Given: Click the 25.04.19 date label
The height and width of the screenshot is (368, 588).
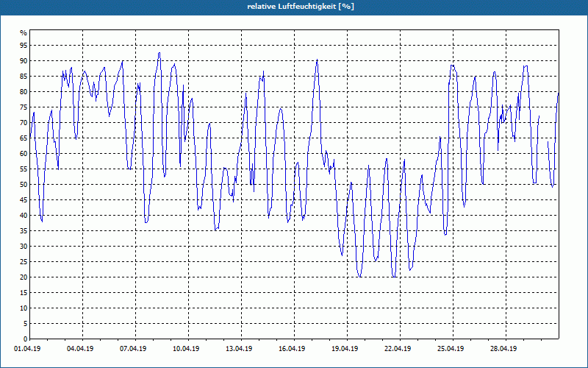Looking at the screenshot, I should (x=451, y=349).
